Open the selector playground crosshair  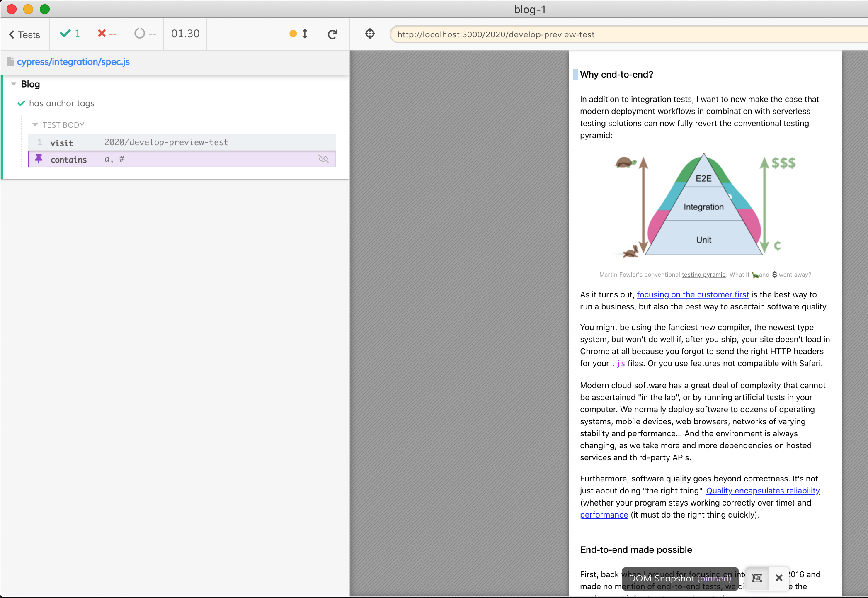[x=370, y=34]
